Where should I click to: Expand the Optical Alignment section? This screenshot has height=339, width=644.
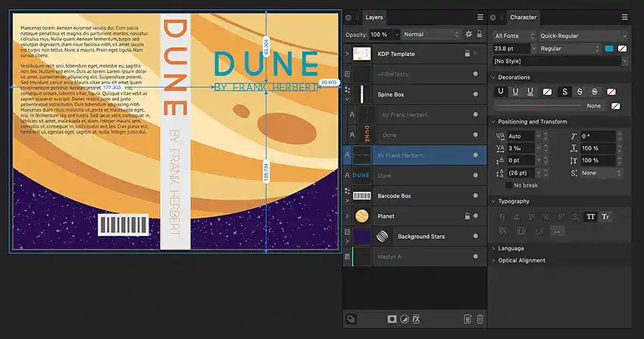(494, 260)
